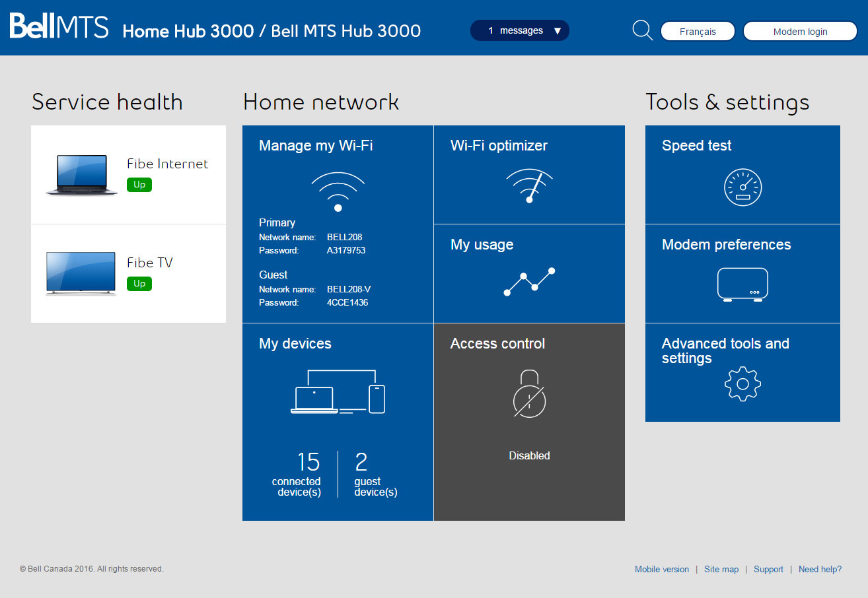Click the Up status badge for Fibe Internet
Viewport: 868px width, 598px height.
[139, 185]
